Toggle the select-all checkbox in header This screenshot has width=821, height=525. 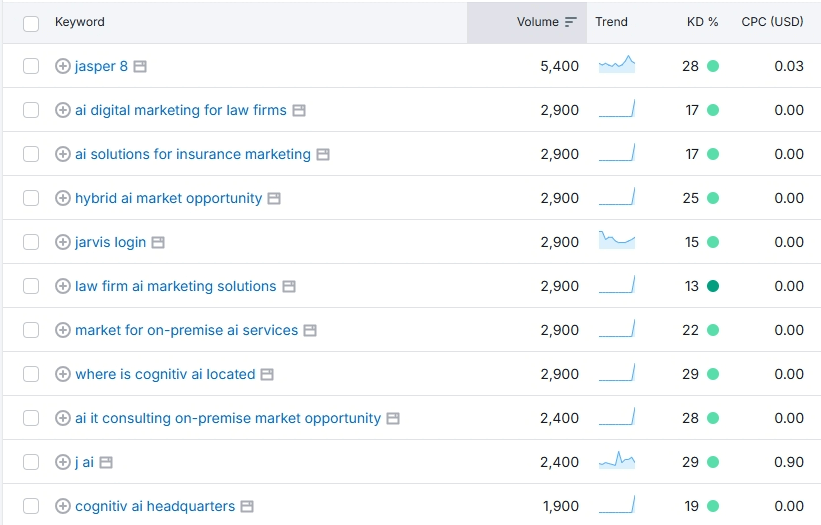[x=31, y=22]
